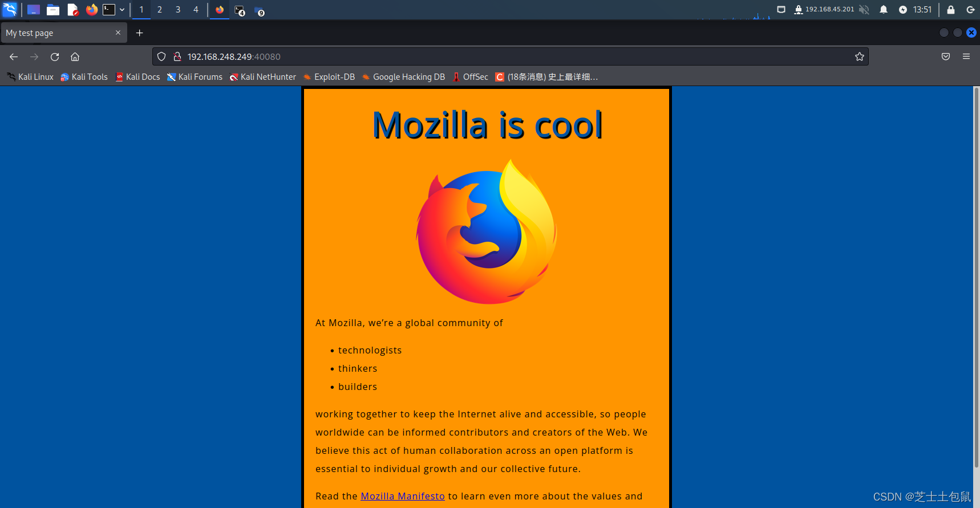The image size is (980, 508).
Task: Switch to workspace 1
Action: [141, 10]
